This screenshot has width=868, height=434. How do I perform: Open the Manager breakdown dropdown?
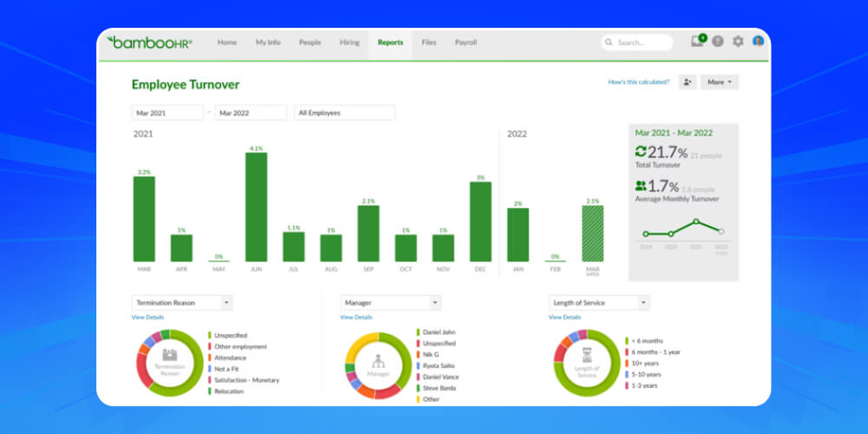coord(390,303)
